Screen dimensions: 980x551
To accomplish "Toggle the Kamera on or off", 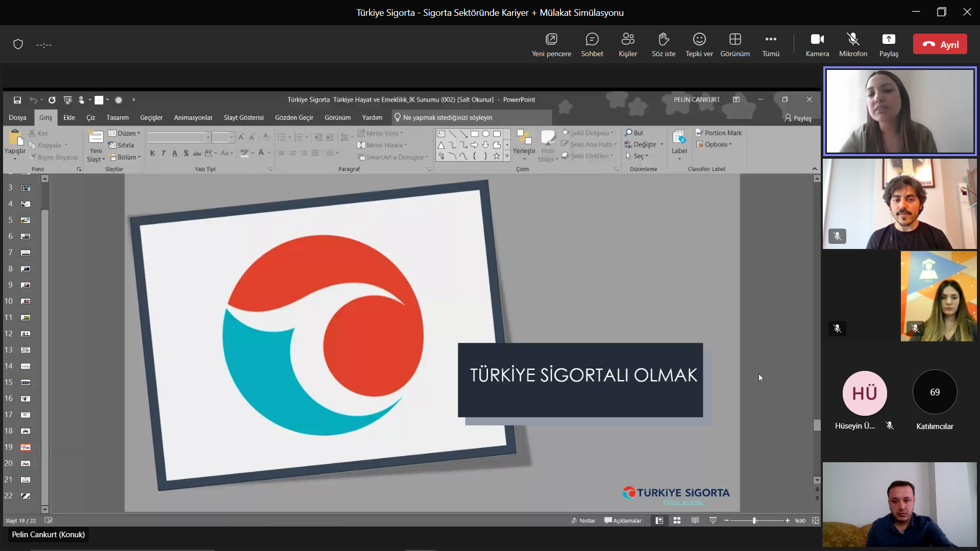I will [817, 45].
